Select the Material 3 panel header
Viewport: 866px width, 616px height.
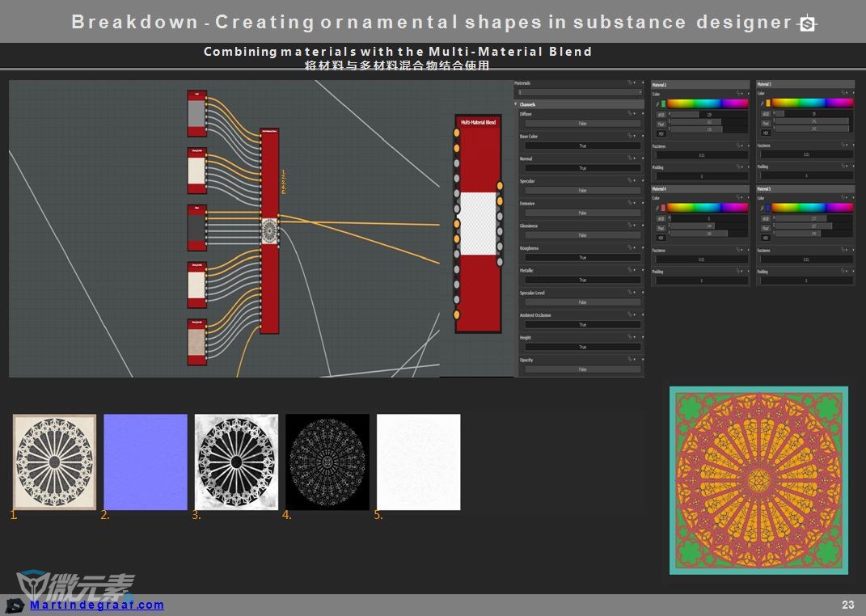pos(805,84)
